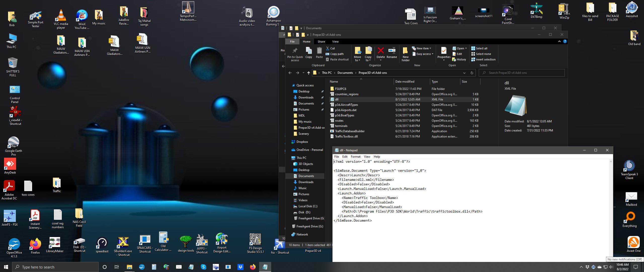The width and height of the screenshot is (644, 272).
Task: Open Dropbox from the Windows taskbar
Action: [x=240, y=267]
